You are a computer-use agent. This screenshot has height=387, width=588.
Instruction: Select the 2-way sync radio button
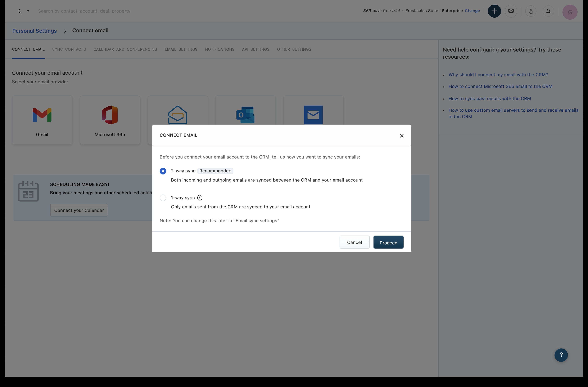(x=163, y=171)
